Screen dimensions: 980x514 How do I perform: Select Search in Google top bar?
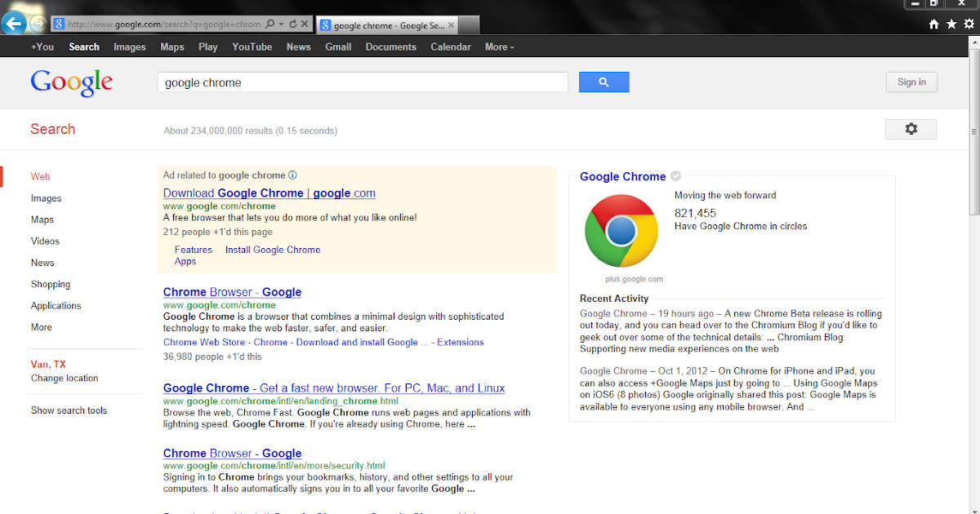[x=84, y=47]
